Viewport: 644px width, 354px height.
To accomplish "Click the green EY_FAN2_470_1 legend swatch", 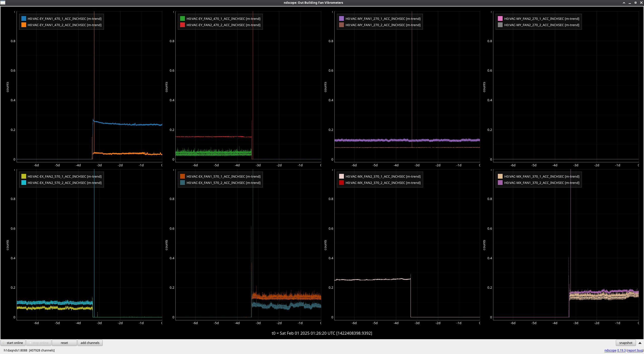I will pyautogui.click(x=183, y=19).
